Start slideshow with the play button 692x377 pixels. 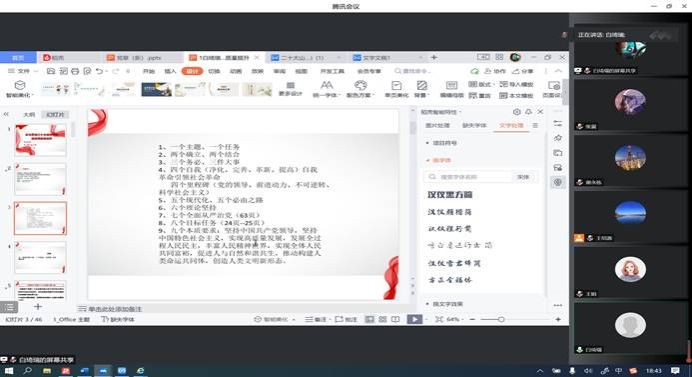pos(414,319)
